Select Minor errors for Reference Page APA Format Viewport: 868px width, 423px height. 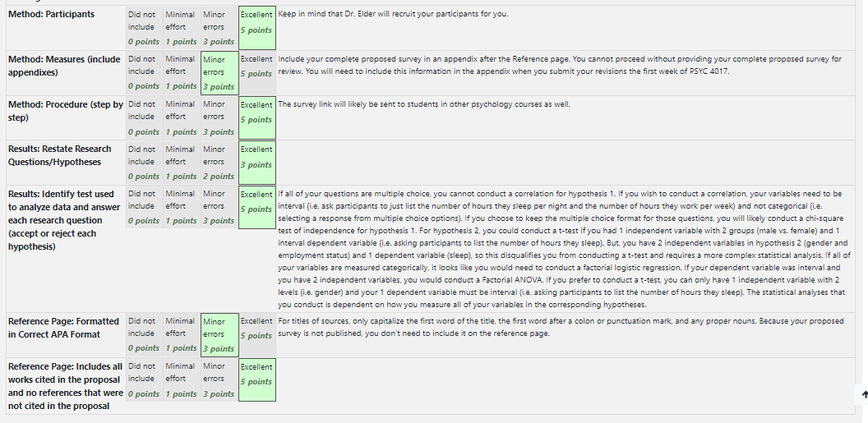tap(219, 335)
